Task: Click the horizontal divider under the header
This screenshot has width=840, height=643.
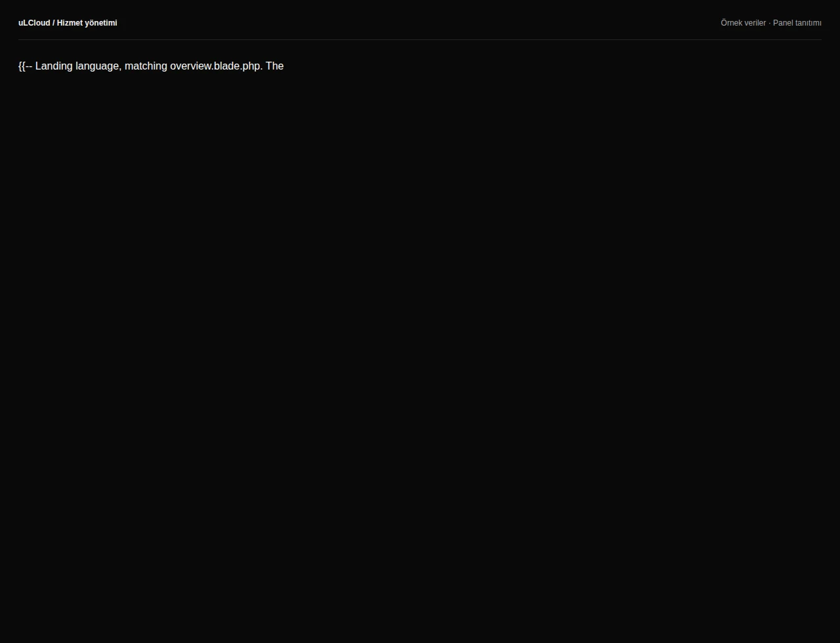Action: 420,39
